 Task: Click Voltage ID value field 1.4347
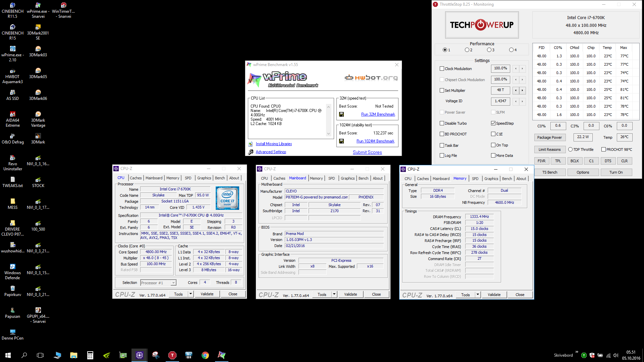(500, 101)
